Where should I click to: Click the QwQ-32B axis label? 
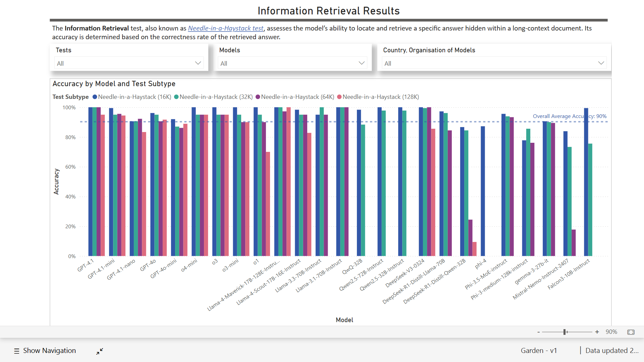coord(353,267)
